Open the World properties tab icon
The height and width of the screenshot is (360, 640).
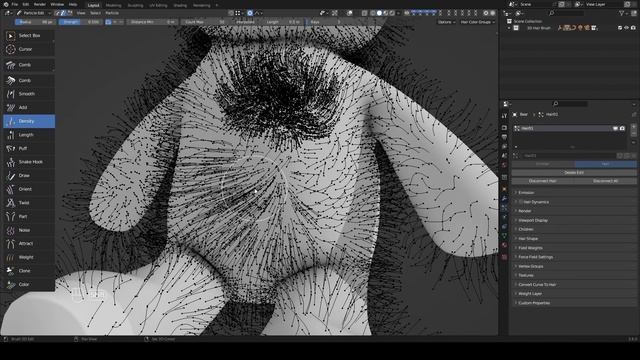504,165
